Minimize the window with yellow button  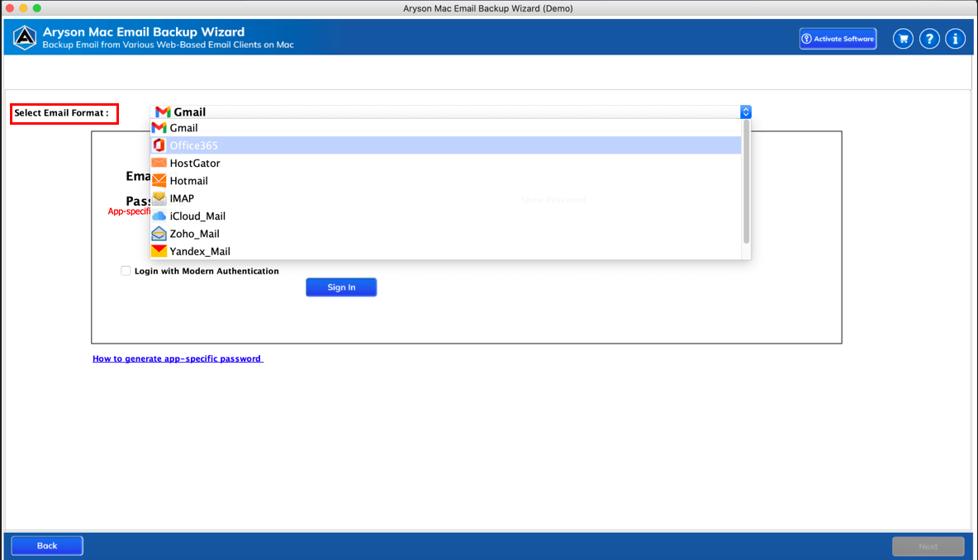point(23,8)
